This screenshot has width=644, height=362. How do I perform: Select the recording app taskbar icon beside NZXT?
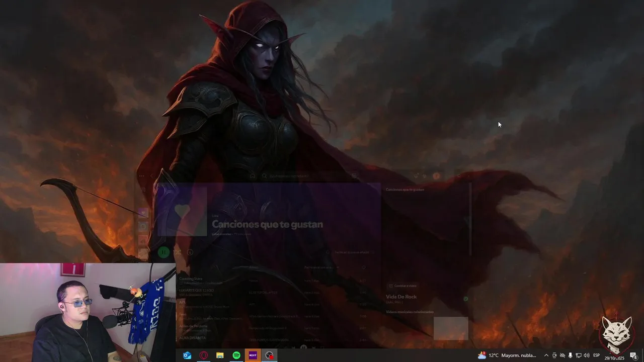tap(270, 355)
